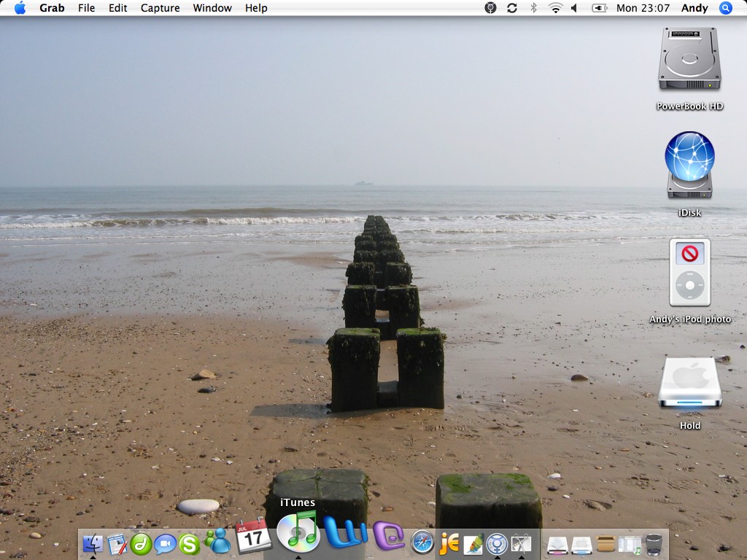Open Spotlight search
Screen dimensions: 747x560
coord(726,8)
